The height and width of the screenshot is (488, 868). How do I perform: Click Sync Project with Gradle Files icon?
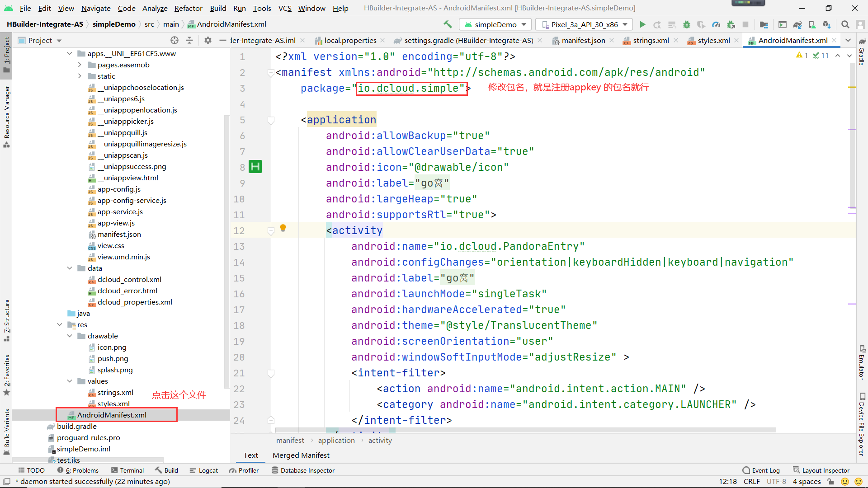pyautogui.click(x=797, y=24)
